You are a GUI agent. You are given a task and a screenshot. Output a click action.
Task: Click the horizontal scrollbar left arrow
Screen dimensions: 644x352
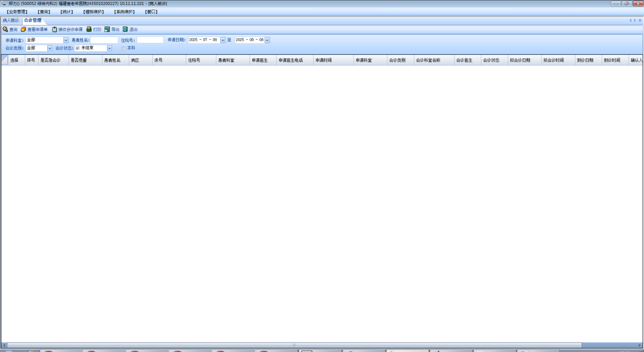pos(5,345)
